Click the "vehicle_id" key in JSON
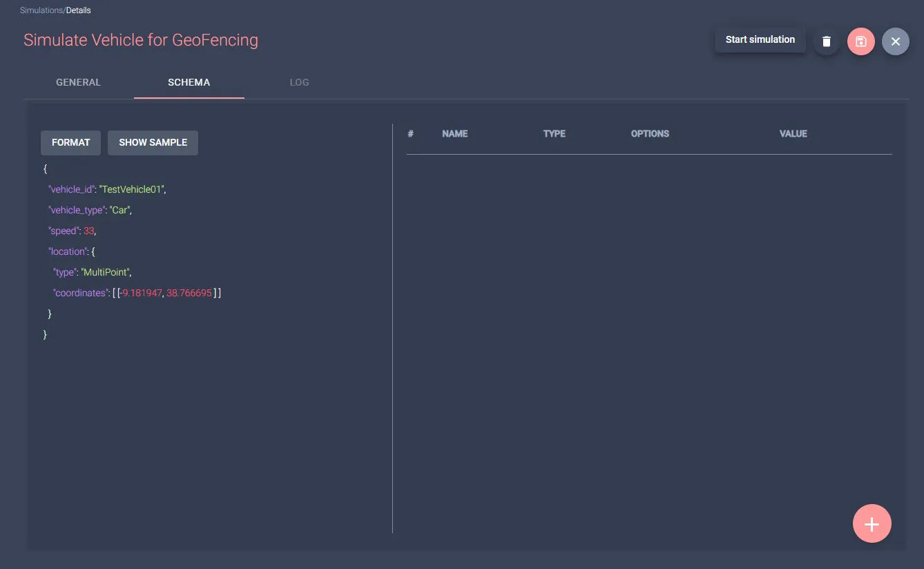This screenshot has width=924, height=569. point(71,189)
